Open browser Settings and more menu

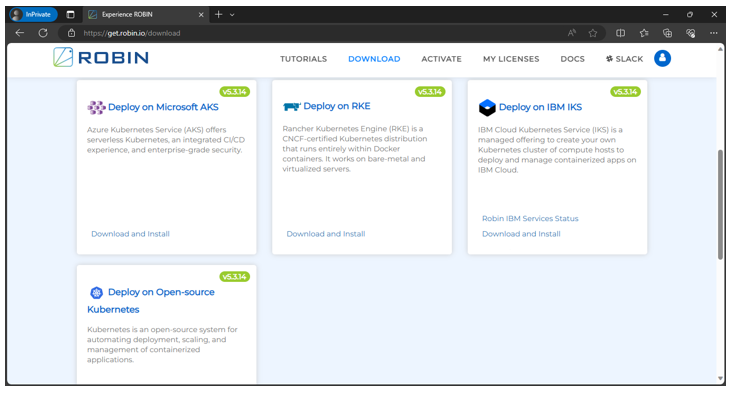click(713, 33)
